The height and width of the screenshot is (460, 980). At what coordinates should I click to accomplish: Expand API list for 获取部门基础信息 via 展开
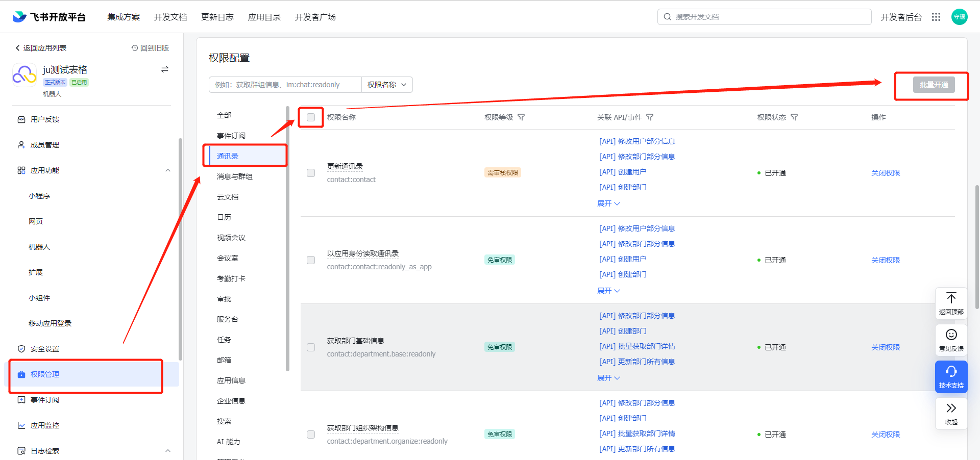[x=609, y=378]
